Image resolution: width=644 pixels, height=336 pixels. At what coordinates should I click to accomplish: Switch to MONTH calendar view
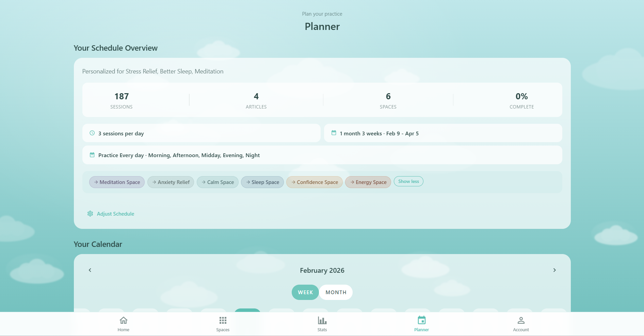coord(336,292)
